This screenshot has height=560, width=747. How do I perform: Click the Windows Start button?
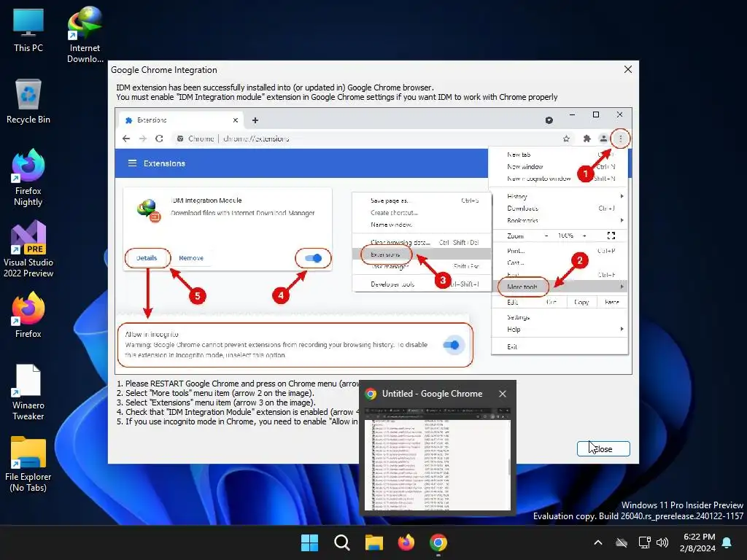tap(309, 542)
